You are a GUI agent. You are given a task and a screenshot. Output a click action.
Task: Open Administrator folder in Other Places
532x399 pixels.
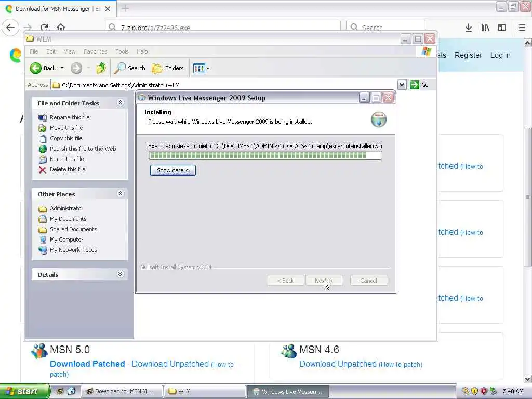[x=66, y=208]
